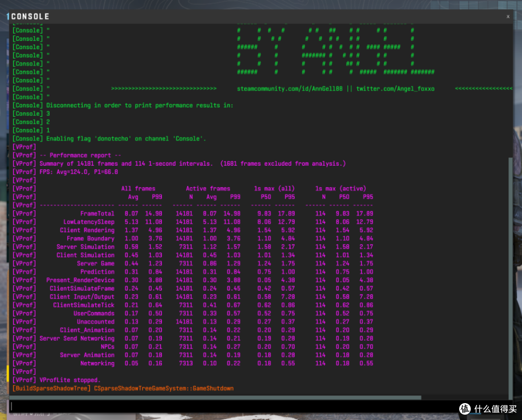Click the Frame Boundary row label

90,239
